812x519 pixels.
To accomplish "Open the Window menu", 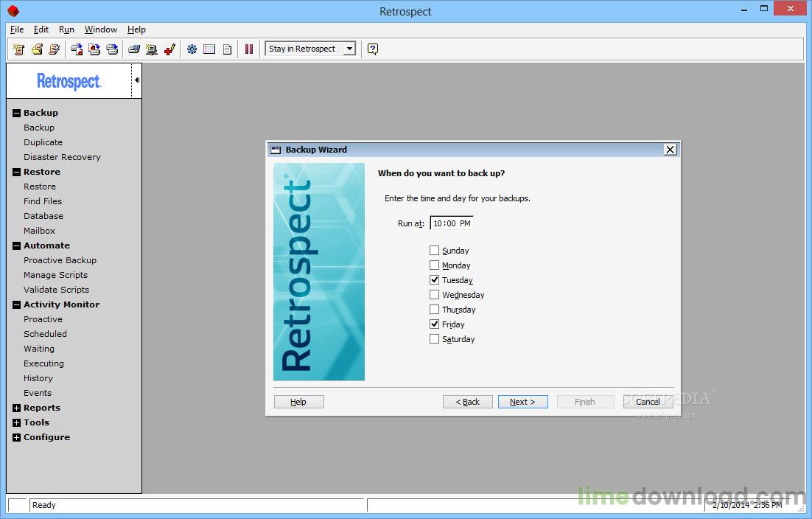I will pos(101,29).
